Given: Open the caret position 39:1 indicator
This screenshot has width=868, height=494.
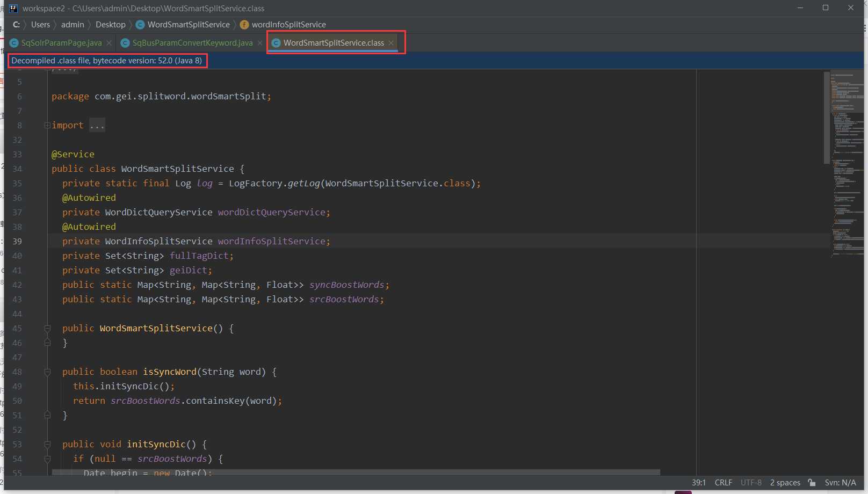Looking at the screenshot, I should click(x=699, y=483).
